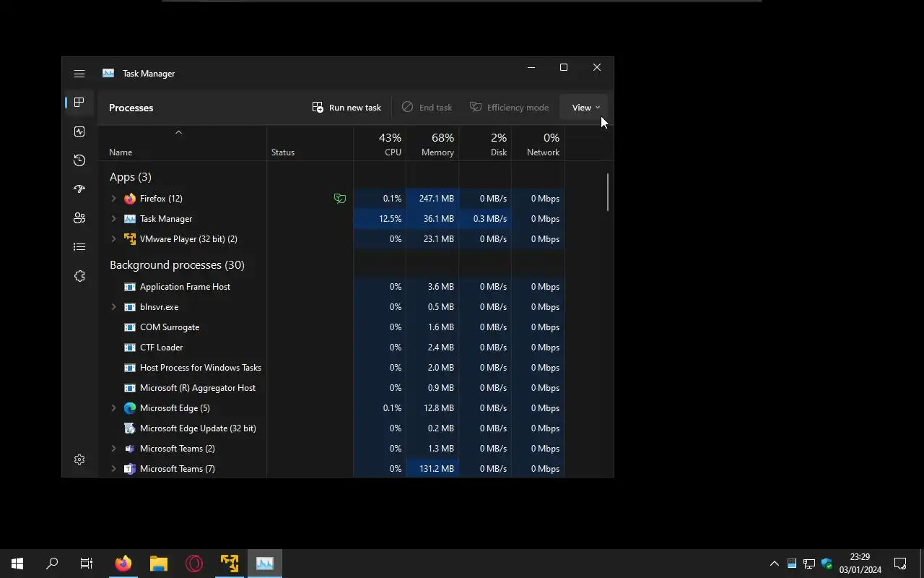Open the View dropdown menu
The height and width of the screenshot is (578, 924).
click(x=585, y=107)
